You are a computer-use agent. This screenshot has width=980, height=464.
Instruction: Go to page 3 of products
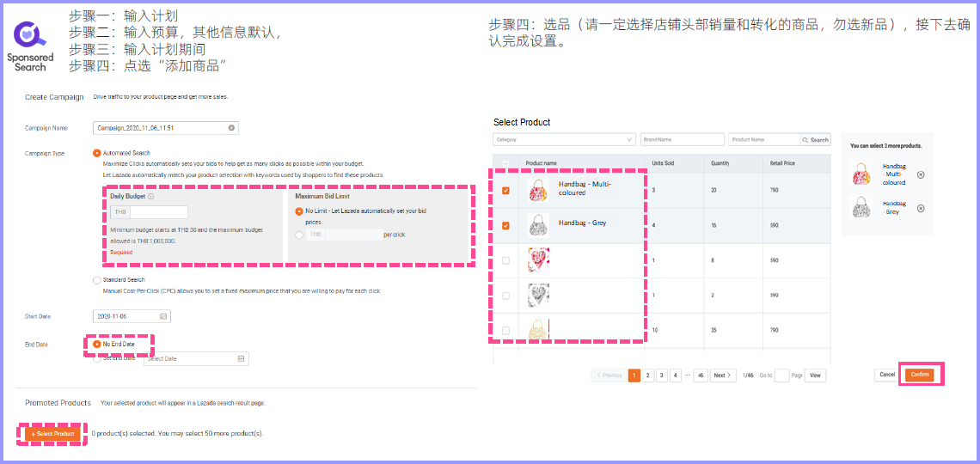click(662, 375)
